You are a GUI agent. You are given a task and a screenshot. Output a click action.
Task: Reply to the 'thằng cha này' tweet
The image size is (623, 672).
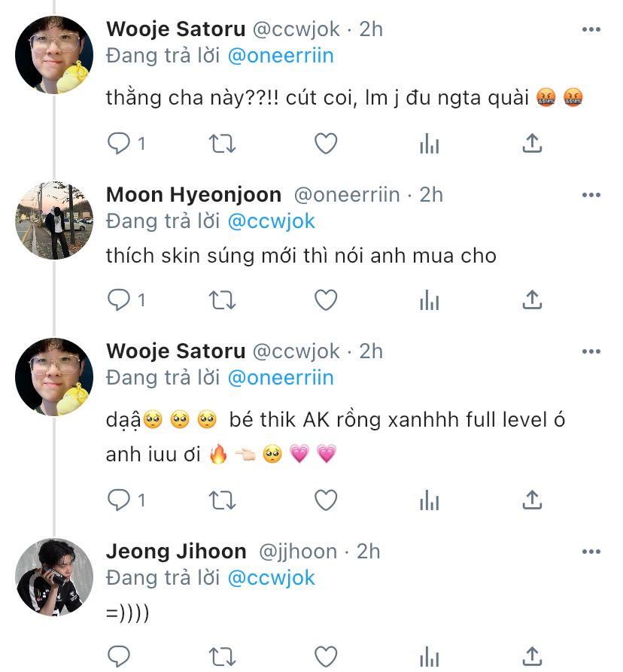coord(120,143)
